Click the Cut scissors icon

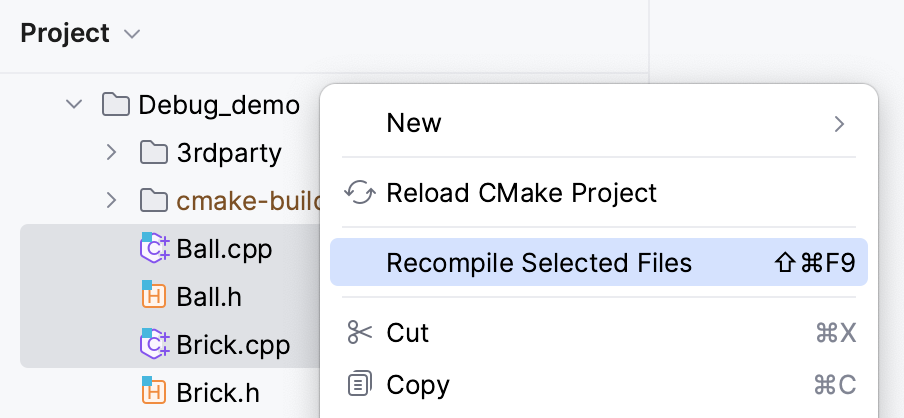click(x=359, y=333)
